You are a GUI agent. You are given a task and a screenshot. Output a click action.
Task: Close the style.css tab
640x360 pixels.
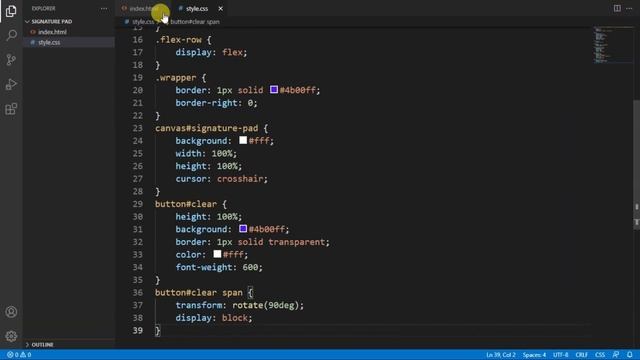click(220, 9)
